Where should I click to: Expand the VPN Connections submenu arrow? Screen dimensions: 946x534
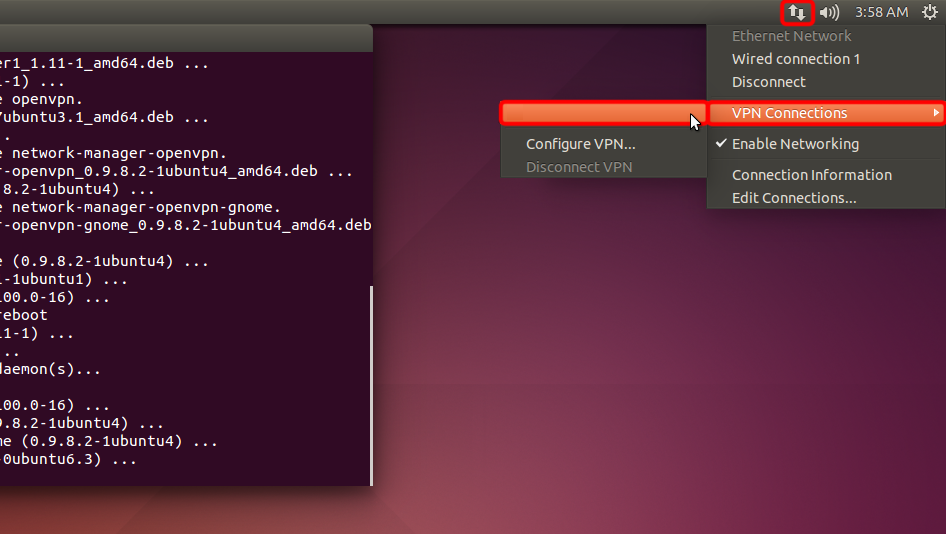point(936,113)
